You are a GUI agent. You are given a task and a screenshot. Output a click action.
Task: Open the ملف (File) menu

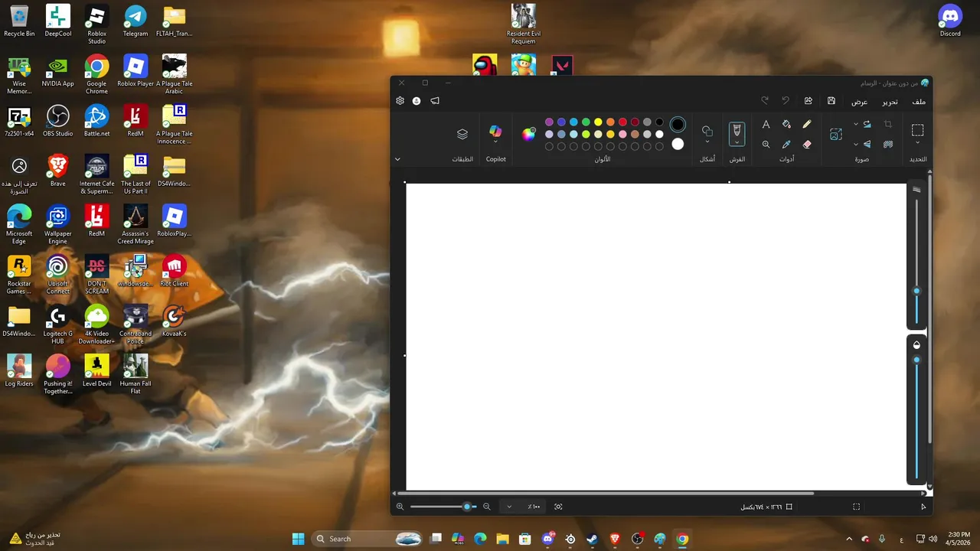click(919, 102)
